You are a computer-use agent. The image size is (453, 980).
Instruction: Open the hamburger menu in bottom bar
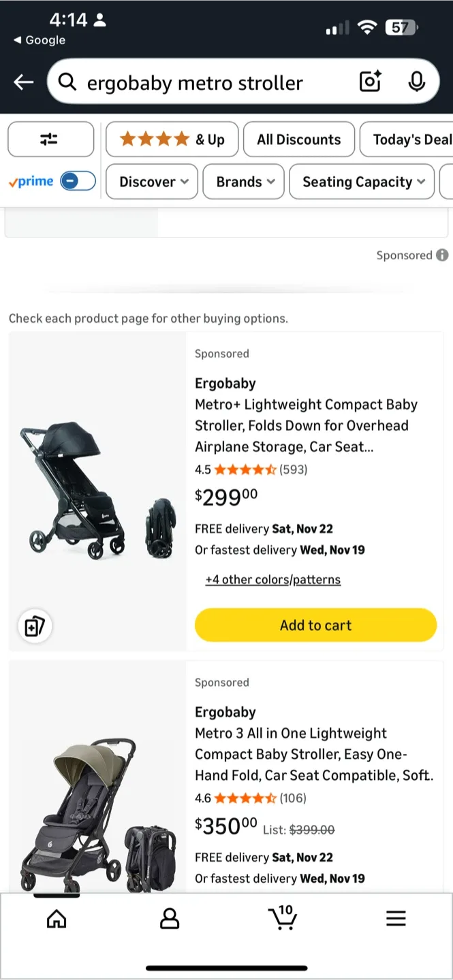tap(396, 918)
